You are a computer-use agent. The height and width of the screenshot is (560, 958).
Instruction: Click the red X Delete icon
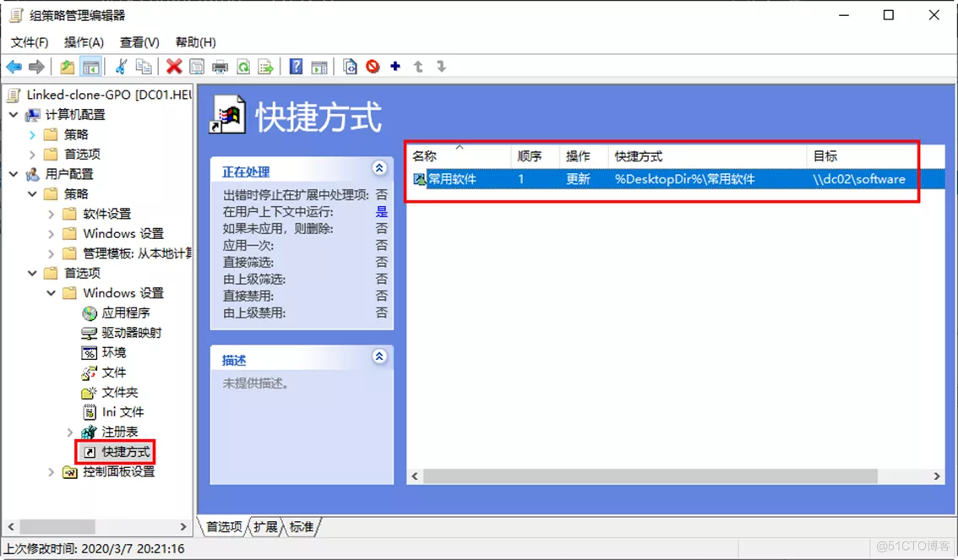[x=174, y=67]
